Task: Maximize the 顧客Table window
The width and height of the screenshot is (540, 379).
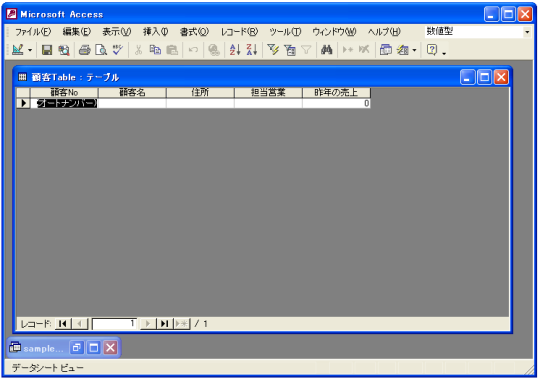Action: (485, 77)
